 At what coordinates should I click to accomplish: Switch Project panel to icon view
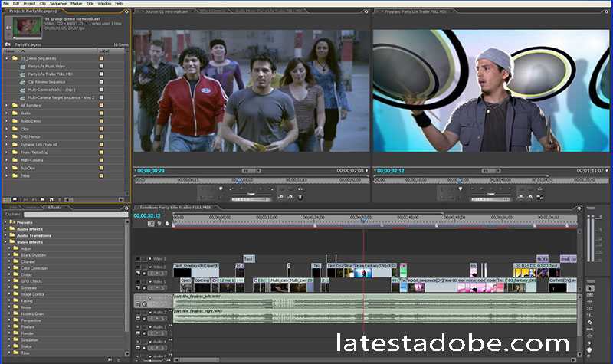click(15, 199)
